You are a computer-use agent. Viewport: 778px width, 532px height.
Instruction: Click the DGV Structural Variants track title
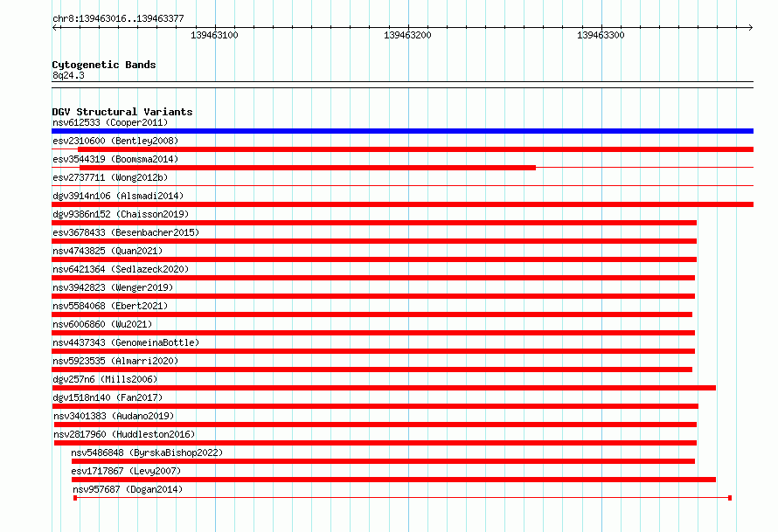(122, 112)
